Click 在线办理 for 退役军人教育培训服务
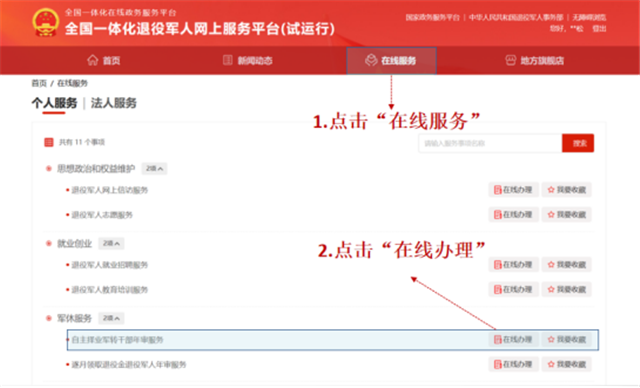The width and height of the screenshot is (640, 388). pyautogui.click(x=513, y=290)
